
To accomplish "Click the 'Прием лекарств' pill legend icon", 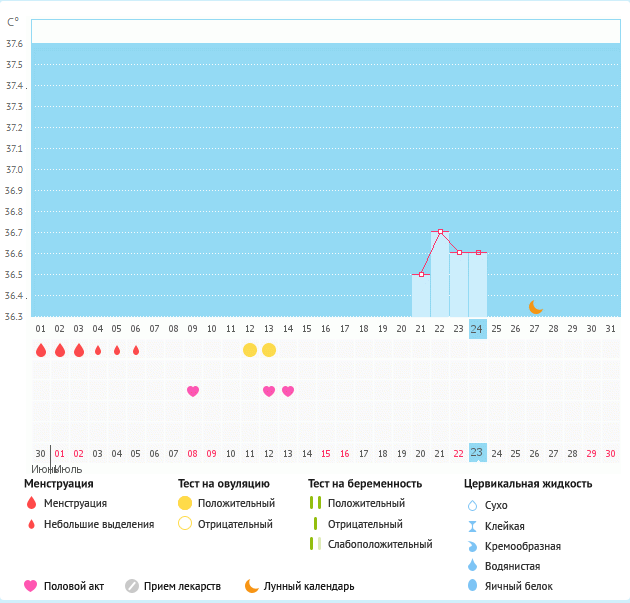I will pyautogui.click(x=132, y=586).
